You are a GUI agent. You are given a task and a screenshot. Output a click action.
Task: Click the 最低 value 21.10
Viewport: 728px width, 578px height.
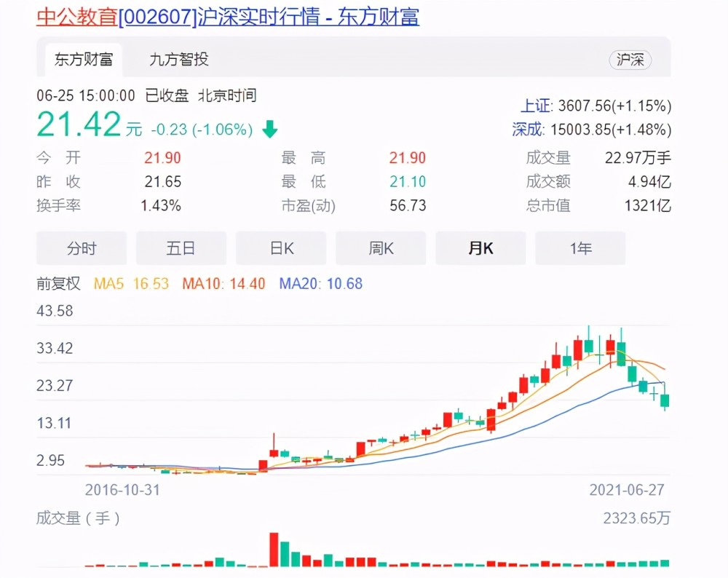tap(408, 181)
